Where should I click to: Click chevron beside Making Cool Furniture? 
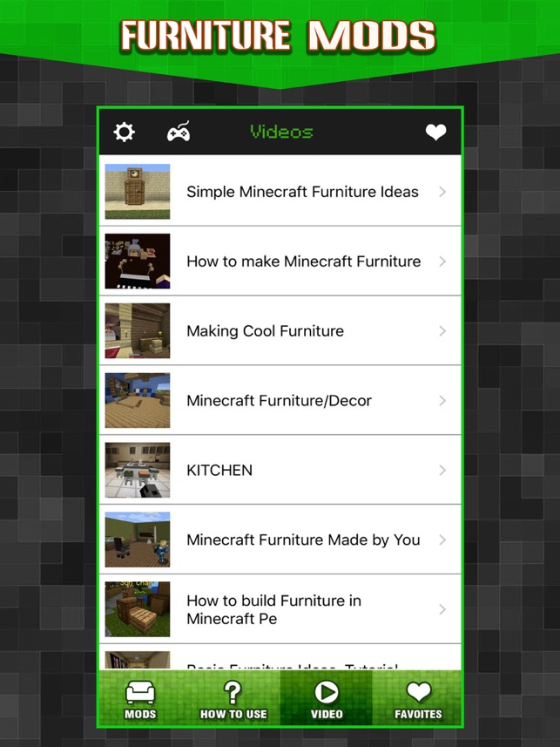[442, 330]
